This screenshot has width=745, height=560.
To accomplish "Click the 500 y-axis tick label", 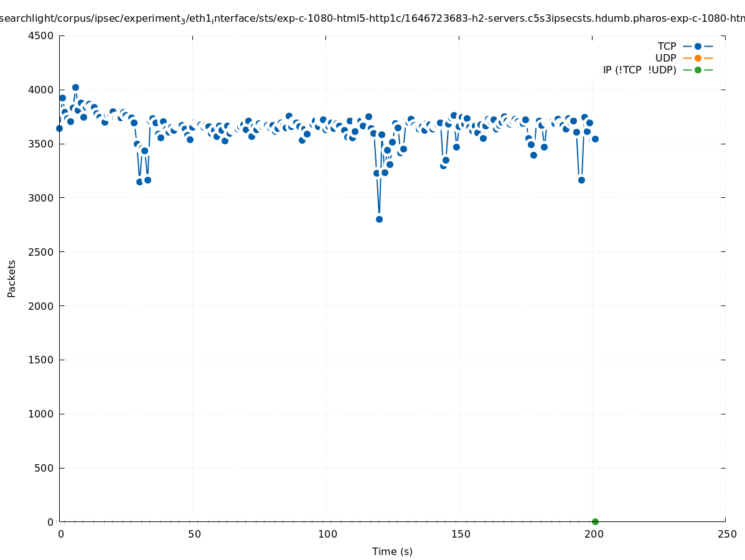I will click(x=44, y=468).
